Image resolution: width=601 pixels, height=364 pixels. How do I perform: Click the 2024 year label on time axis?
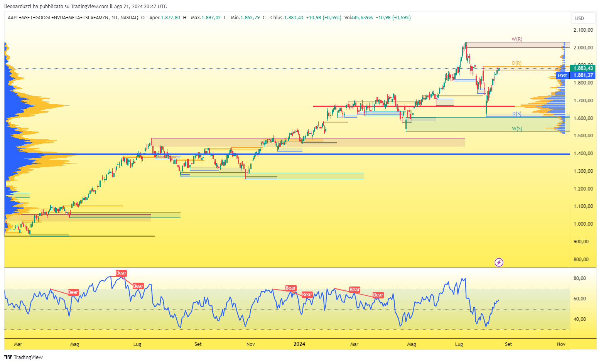pyautogui.click(x=299, y=344)
